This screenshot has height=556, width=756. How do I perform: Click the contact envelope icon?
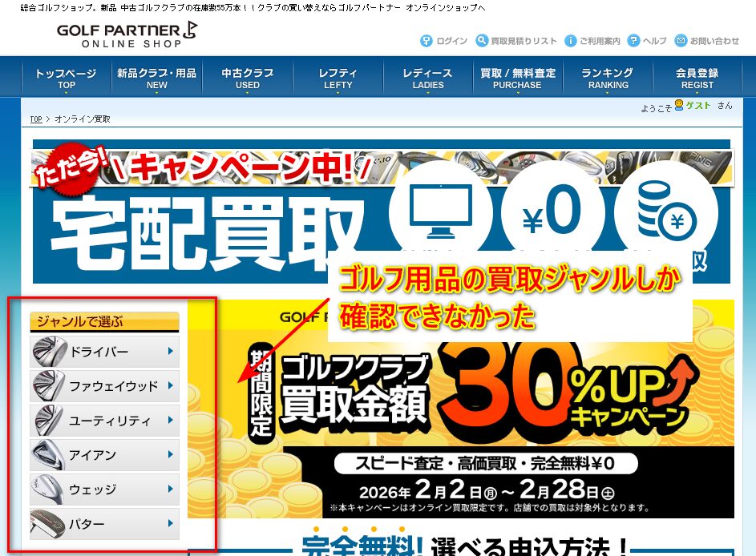tap(681, 41)
